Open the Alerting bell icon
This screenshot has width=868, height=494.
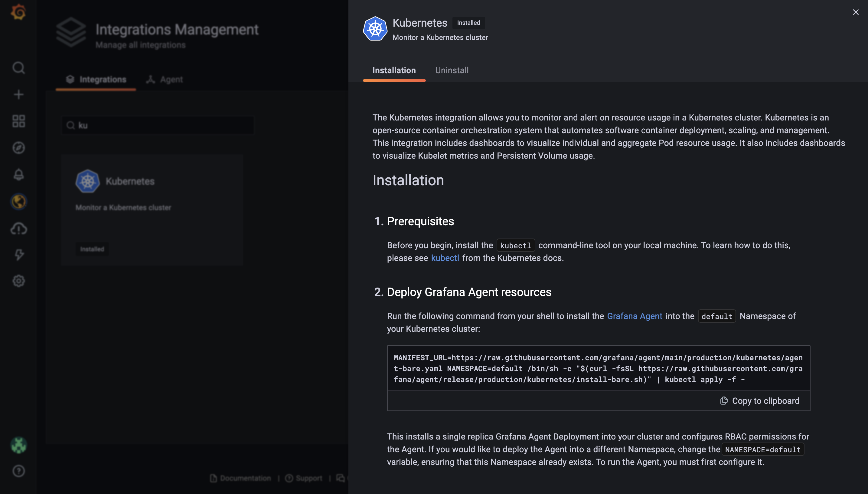point(19,174)
